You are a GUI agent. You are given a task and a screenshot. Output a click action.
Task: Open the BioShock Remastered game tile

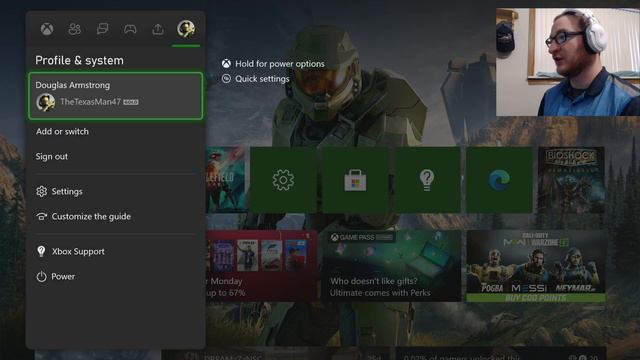[571, 180]
